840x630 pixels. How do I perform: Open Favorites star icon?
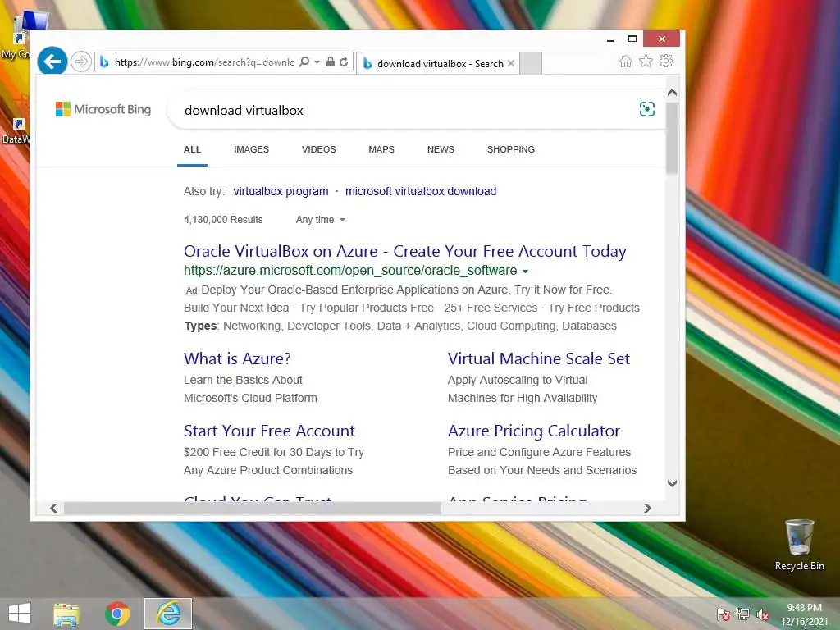(646, 61)
